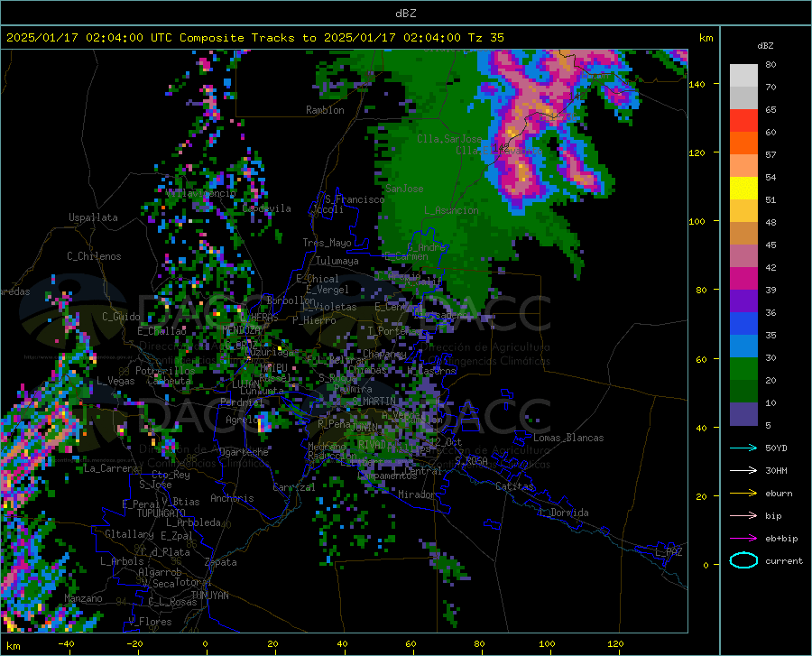812x656 pixels.
Task: Click the MENDOZA city label on map
Action: (241, 329)
